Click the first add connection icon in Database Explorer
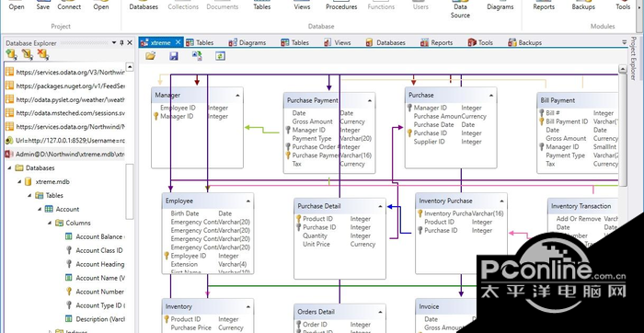 pyautogui.click(x=11, y=54)
